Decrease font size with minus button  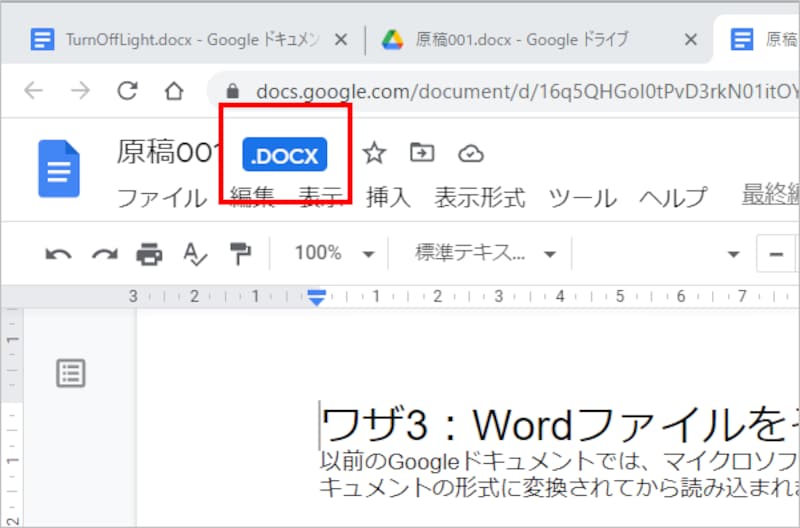776,254
